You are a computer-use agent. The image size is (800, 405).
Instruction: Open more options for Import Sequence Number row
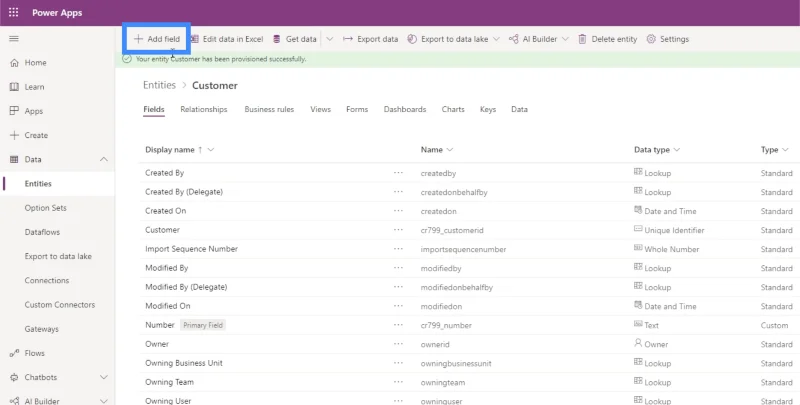[x=398, y=249]
